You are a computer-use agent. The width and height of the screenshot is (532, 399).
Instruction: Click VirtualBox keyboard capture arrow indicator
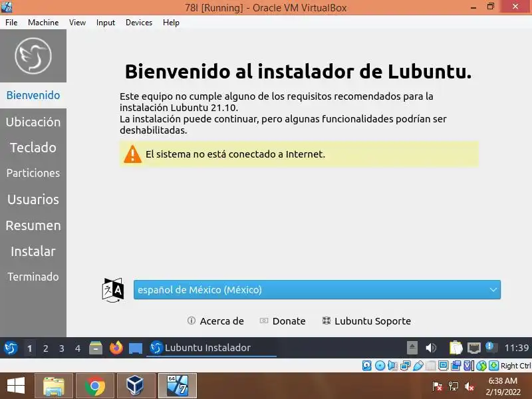(x=493, y=366)
